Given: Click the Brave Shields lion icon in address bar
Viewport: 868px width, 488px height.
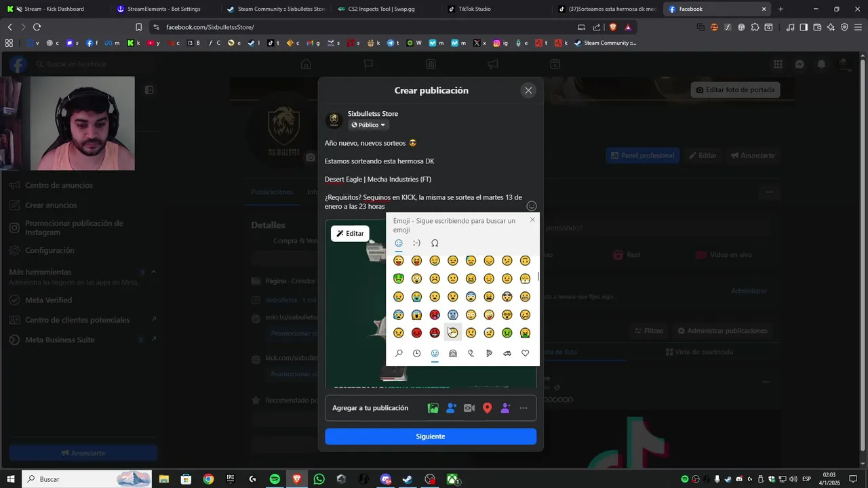Looking at the screenshot, I should tap(613, 27).
